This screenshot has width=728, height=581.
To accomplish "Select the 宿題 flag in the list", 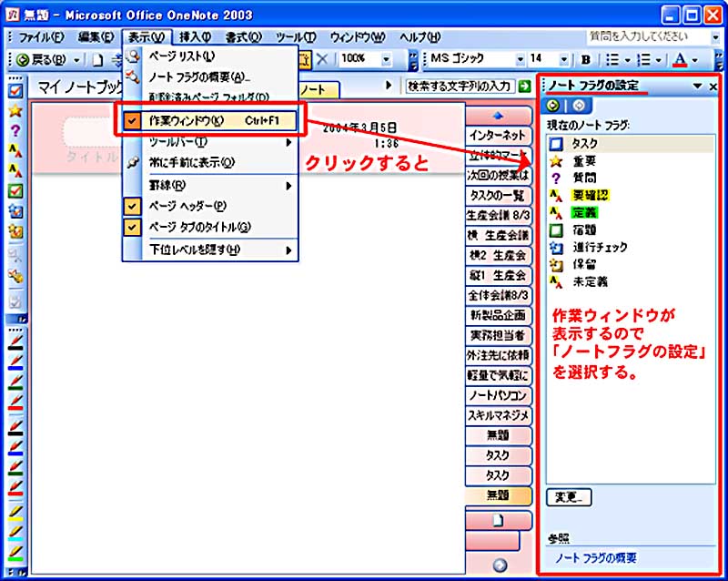I will tap(631, 230).
